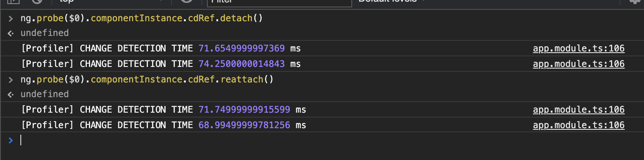Open the console settings gear
This screenshot has height=160, width=644.
(635, 1)
